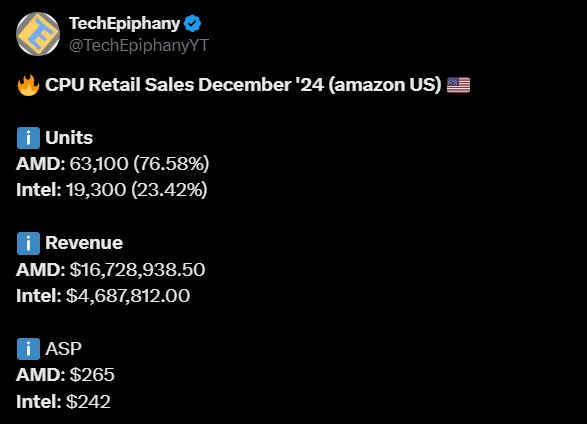Click the CPU Retail Sales December '24 headline
The height and width of the screenshot is (424, 587).
(243, 85)
